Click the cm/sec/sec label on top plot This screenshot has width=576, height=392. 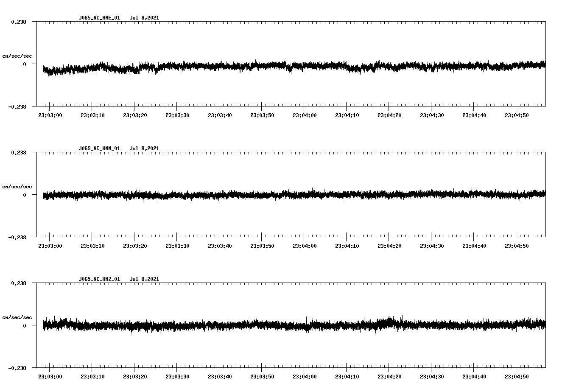click(17, 56)
